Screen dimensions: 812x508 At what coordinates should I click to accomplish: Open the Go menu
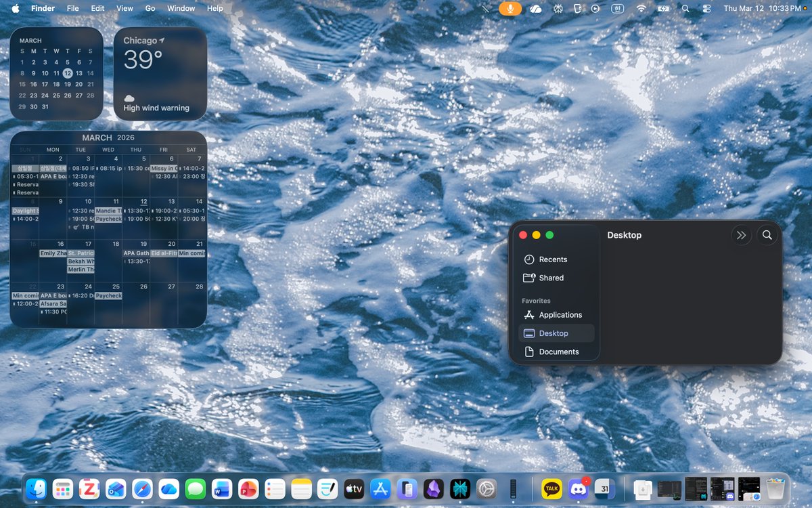[x=150, y=8]
